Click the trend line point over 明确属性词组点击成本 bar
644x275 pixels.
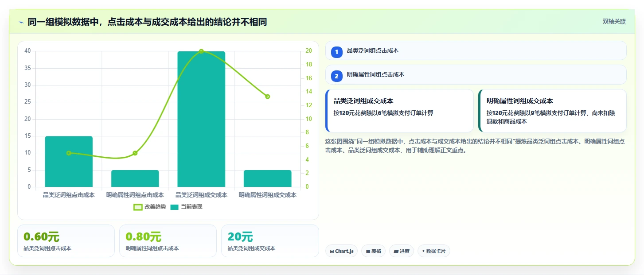135,153
